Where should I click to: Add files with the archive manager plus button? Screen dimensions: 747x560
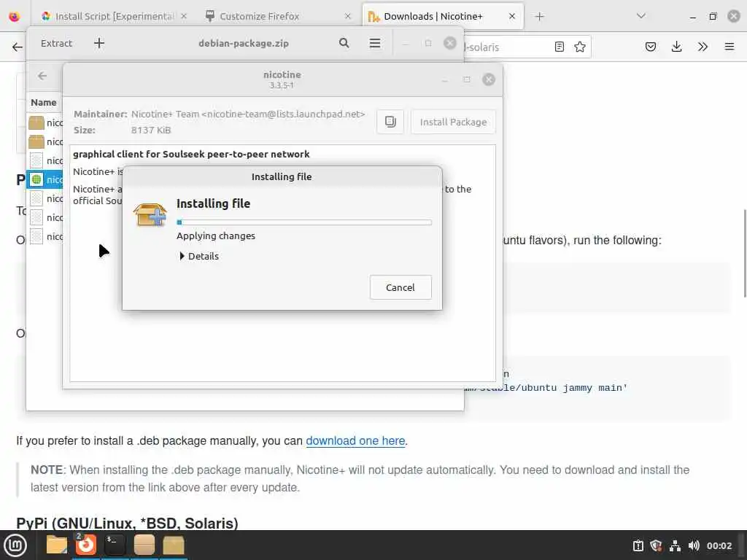99,43
